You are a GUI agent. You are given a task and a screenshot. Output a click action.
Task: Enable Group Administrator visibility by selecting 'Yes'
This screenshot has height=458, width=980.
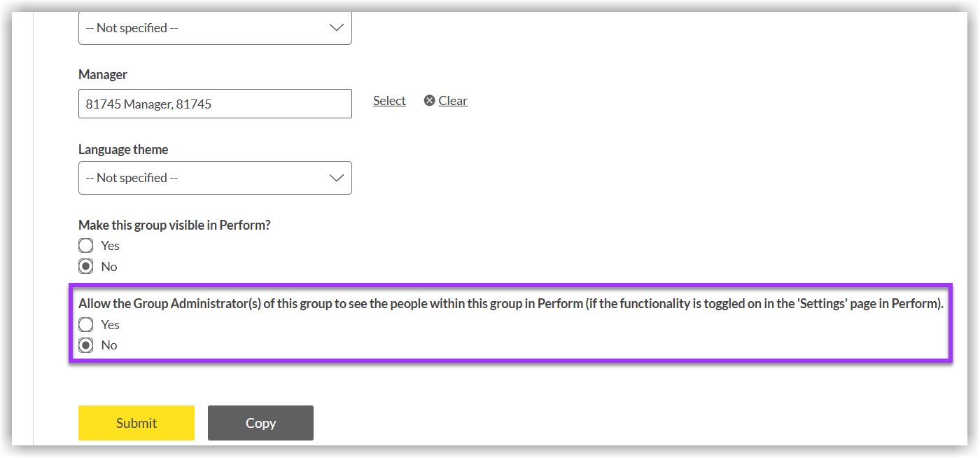(85, 324)
